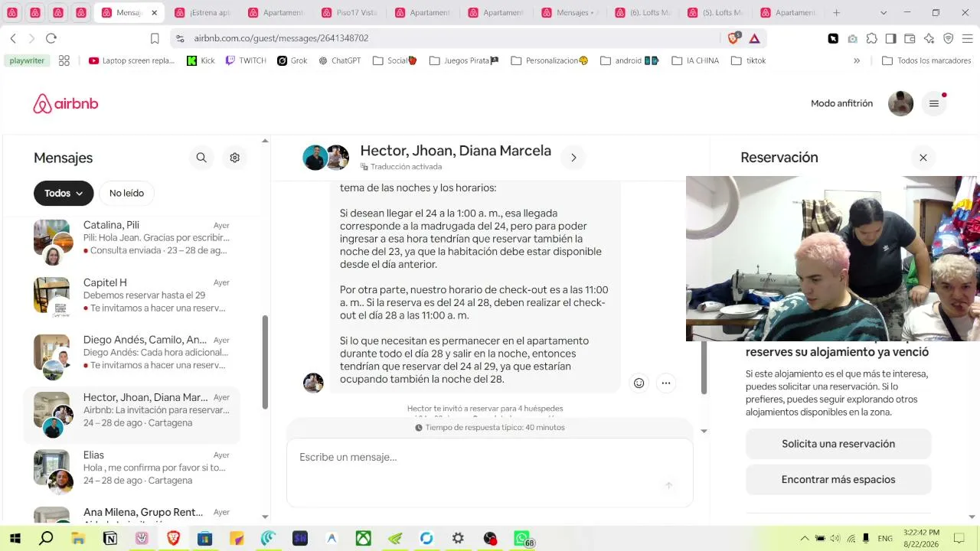Open the Brave Wallet icon
This screenshot has height=551, width=980.
click(x=910, y=38)
